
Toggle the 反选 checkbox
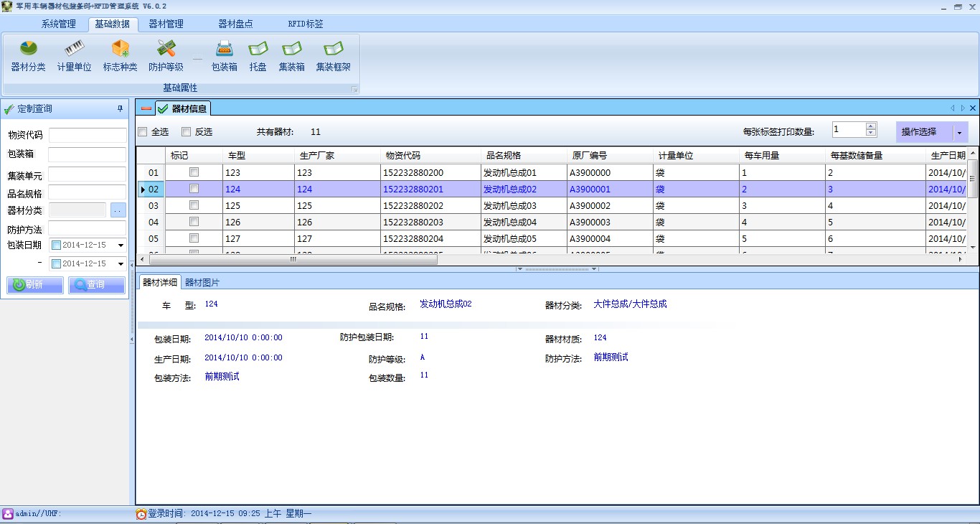pos(187,132)
